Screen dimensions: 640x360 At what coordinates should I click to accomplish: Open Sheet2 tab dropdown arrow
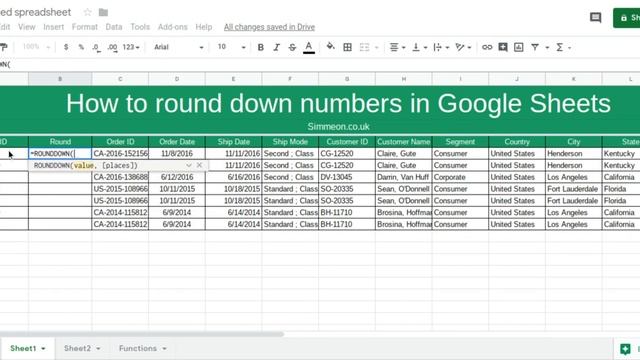(x=98, y=349)
